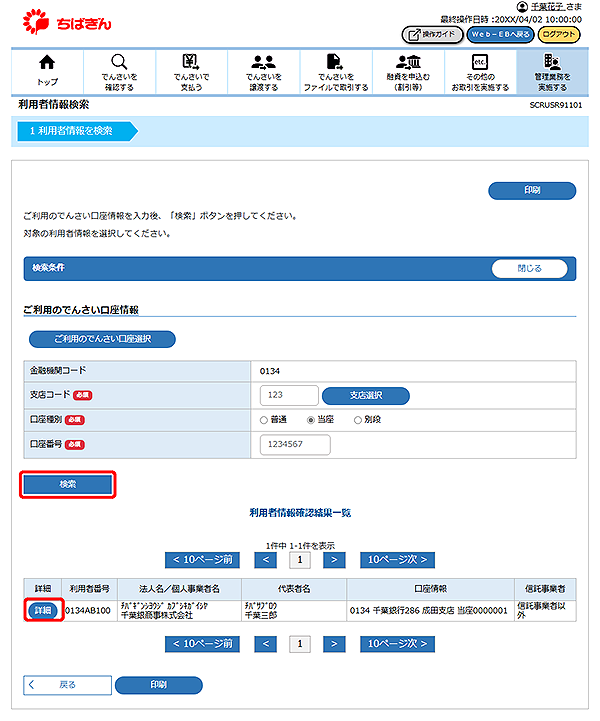Click the bottom 印刷 print button
600x721 pixels.
tap(159, 685)
